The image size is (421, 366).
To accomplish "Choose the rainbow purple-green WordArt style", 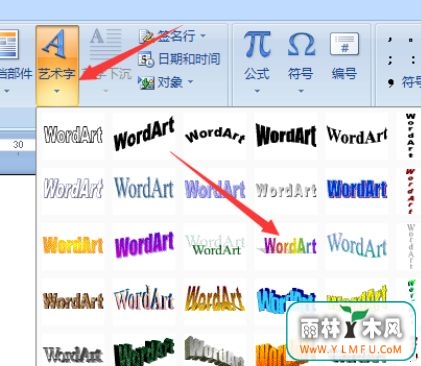I will (287, 246).
